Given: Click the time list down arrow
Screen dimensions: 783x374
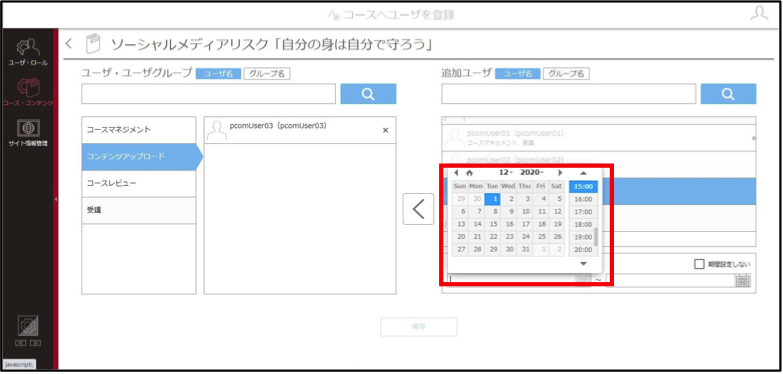Looking at the screenshot, I should pos(583,264).
